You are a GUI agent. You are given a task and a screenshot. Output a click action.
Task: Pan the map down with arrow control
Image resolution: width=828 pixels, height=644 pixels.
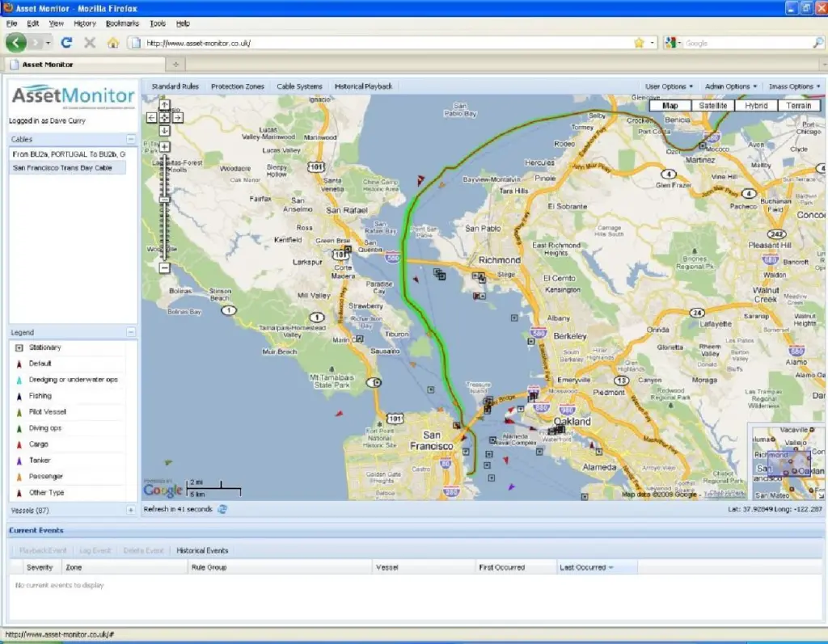(164, 130)
